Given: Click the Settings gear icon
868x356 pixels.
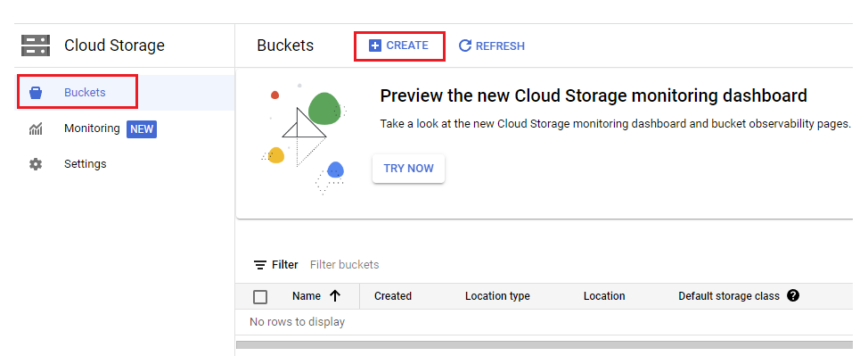Looking at the screenshot, I should click(36, 164).
